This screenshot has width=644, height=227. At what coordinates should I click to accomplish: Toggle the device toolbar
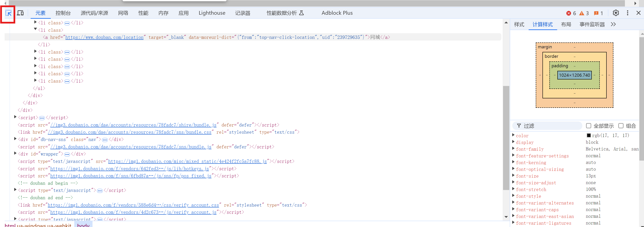point(20,13)
